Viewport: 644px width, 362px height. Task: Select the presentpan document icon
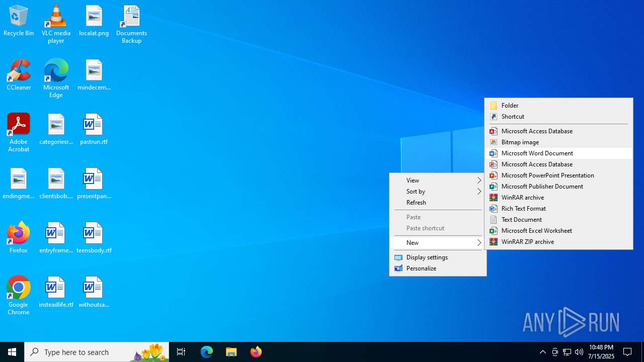(x=94, y=184)
